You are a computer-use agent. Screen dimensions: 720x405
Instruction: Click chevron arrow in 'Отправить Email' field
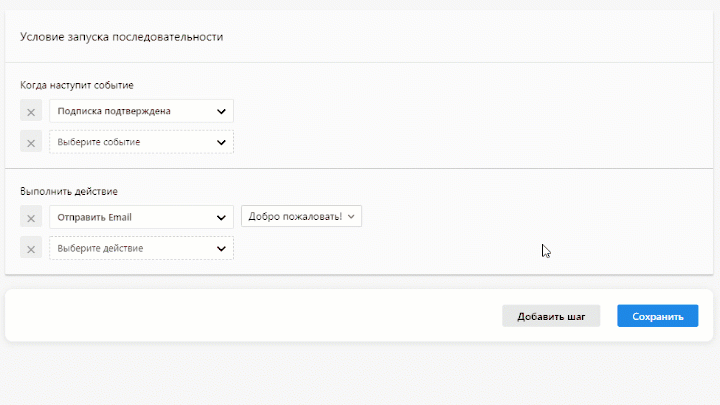coord(221,217)
